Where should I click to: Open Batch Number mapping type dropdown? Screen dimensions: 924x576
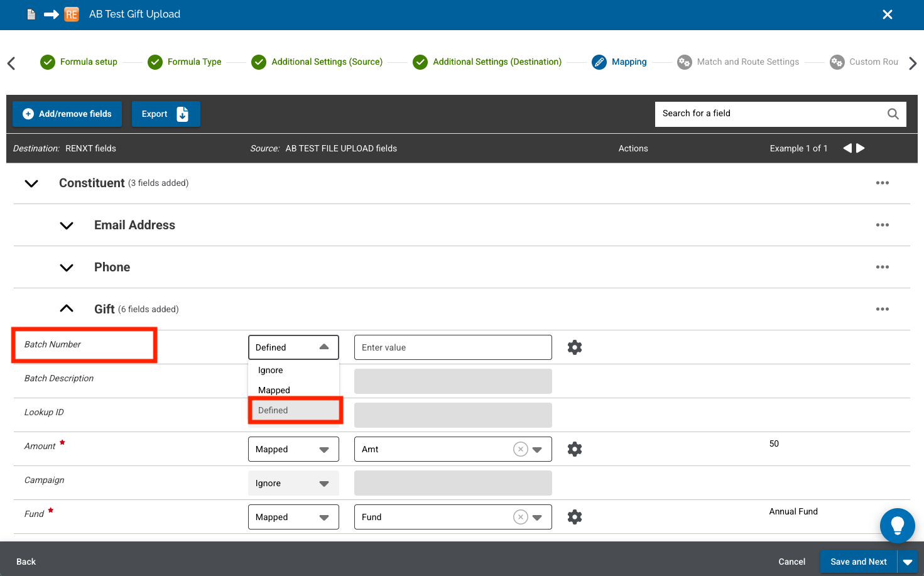(293, 347)
